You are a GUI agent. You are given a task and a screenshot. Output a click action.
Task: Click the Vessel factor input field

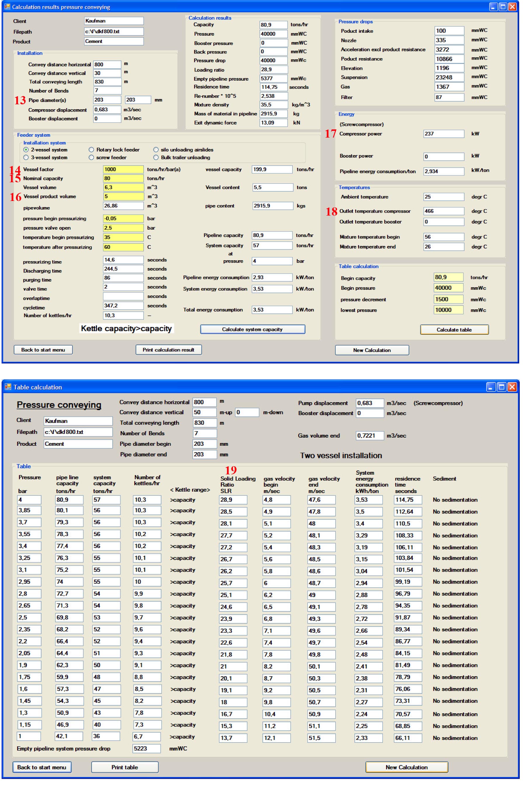[x=123, y=169]
